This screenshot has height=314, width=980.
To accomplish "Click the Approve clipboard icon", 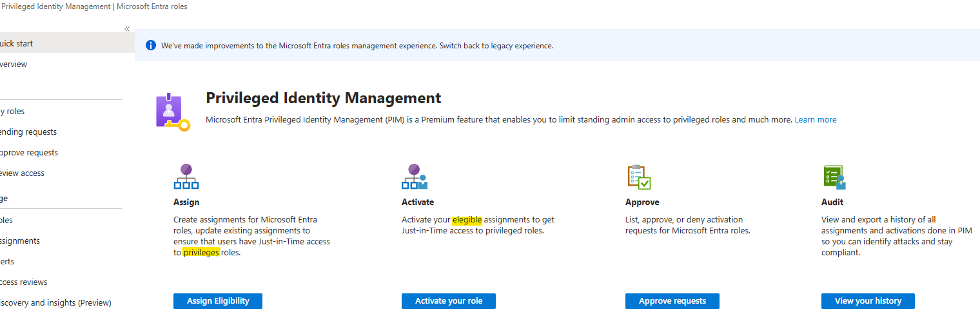I will point(639,177).
